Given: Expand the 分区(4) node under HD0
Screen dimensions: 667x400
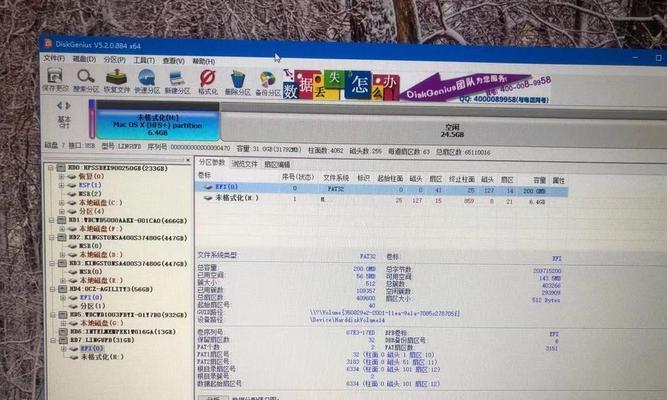Looking at the screenshot, I should point(62,211).
